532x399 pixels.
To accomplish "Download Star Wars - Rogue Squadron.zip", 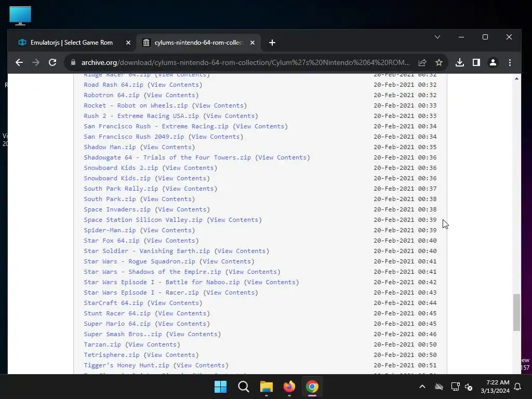I will [x=139, y=262].
